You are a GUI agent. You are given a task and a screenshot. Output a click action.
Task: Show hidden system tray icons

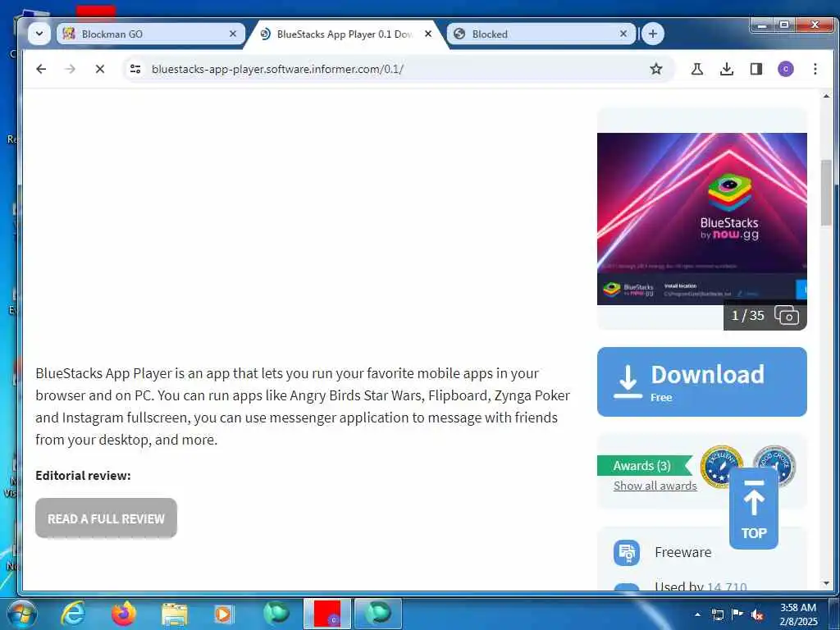(697, 614)
